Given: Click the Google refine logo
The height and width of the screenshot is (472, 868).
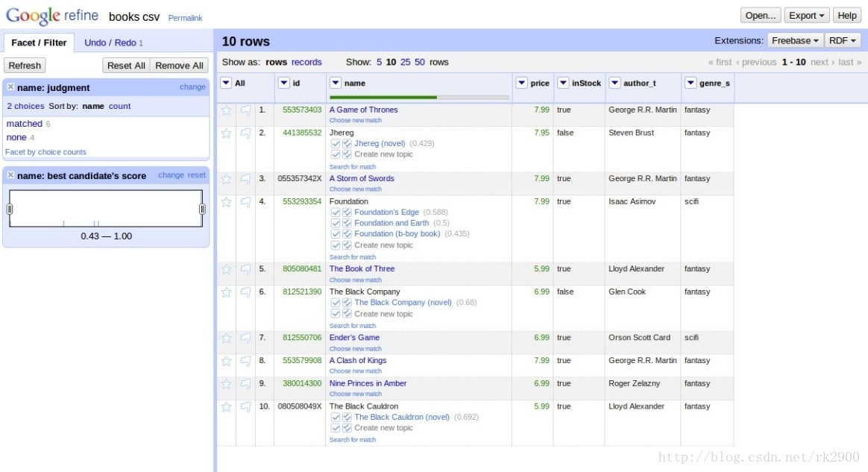Looking at the screenshot, I should [52, 16].
